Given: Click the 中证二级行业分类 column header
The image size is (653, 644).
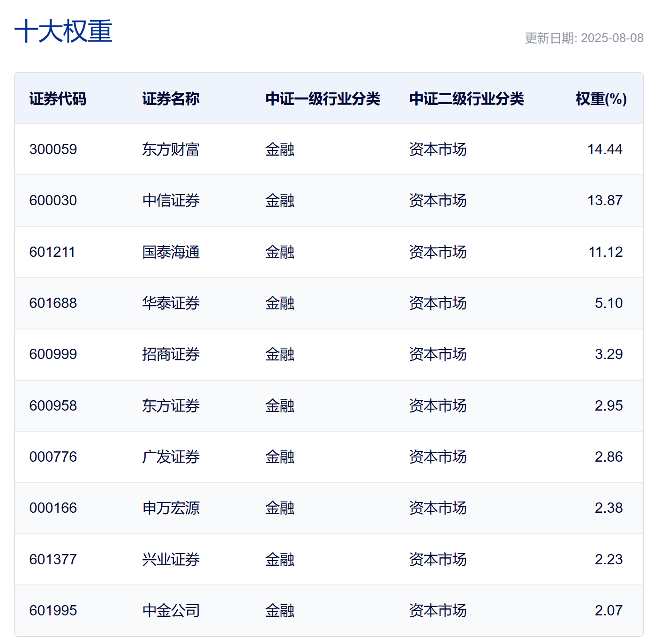Looking at the screenshot, I should tap(466, 99).
